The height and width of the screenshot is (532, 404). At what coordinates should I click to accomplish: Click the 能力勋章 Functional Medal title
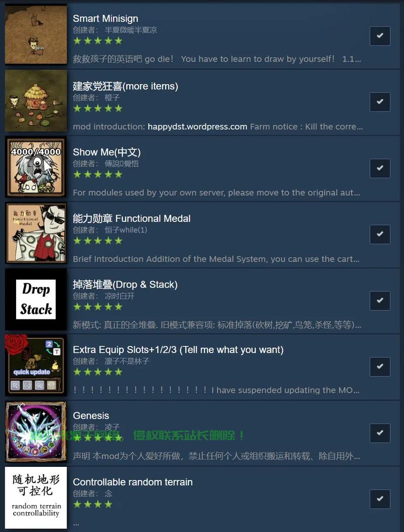pyautogui.click(x=132, y=218)
